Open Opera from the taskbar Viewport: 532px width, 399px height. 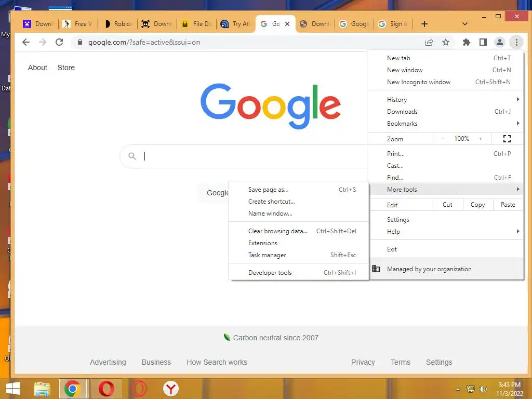coord(106,389)
